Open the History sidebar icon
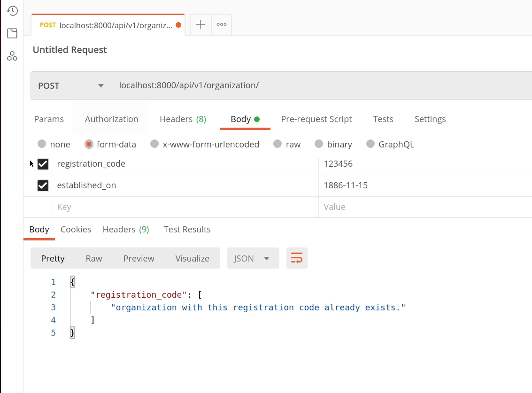 (12, 11)
